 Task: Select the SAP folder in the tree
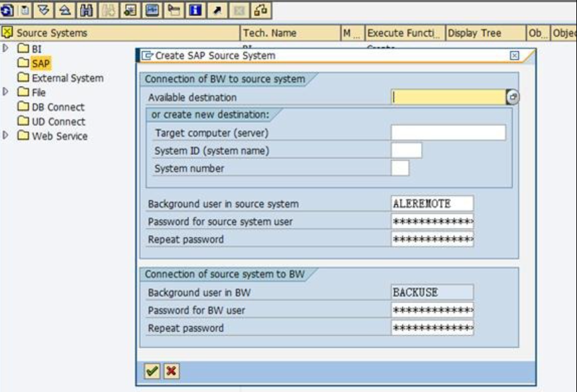pos(40,63)
